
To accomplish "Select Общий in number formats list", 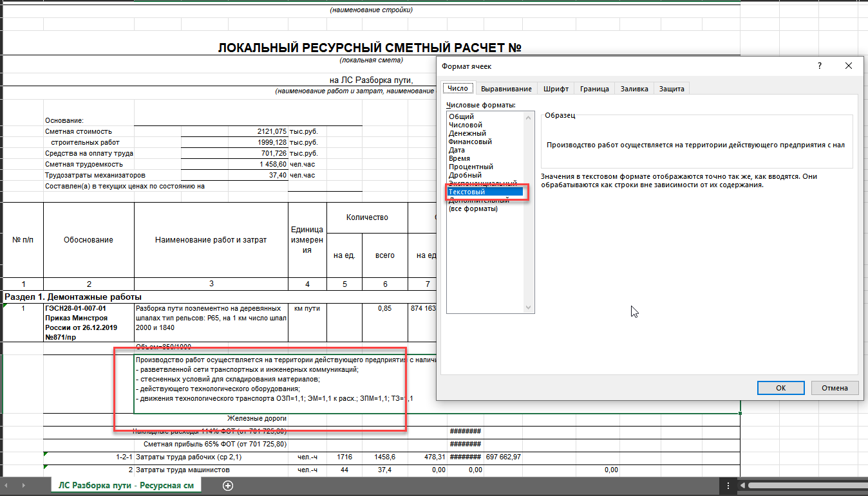I will (x=461, y=116).
